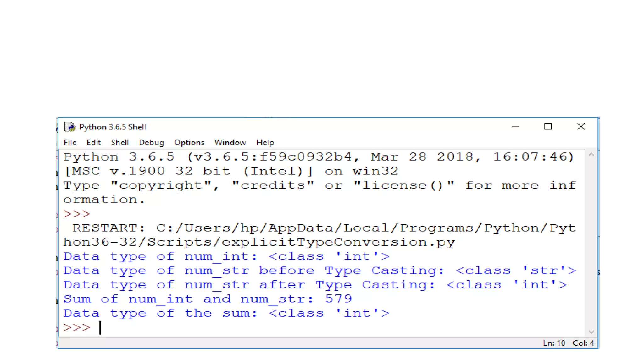Click the explicitTypeConversion.py filename text
This screenshot has width=644, height=362.
click(338, 242)
